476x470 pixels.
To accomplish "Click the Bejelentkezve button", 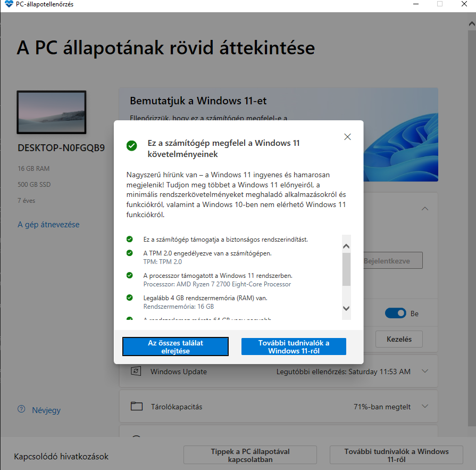I will (393, 260).
